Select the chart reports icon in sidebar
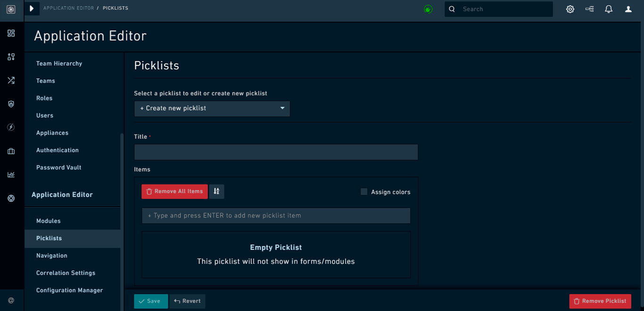 (x=11, y=175)
